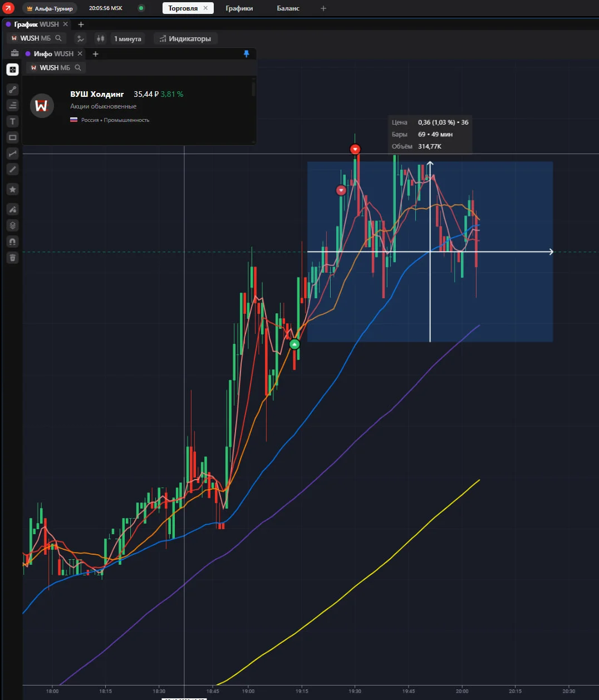Add a new tab next to Инфо WUSH
The width and height of the screenshot is (599, 700).
[x=95, y=53]
